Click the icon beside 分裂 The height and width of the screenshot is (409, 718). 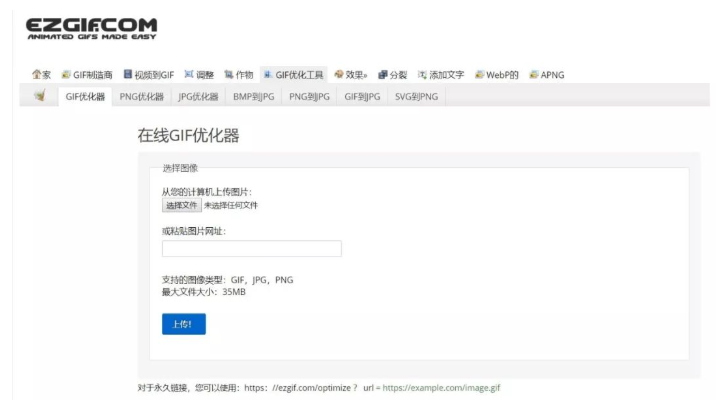coord(382,74)
